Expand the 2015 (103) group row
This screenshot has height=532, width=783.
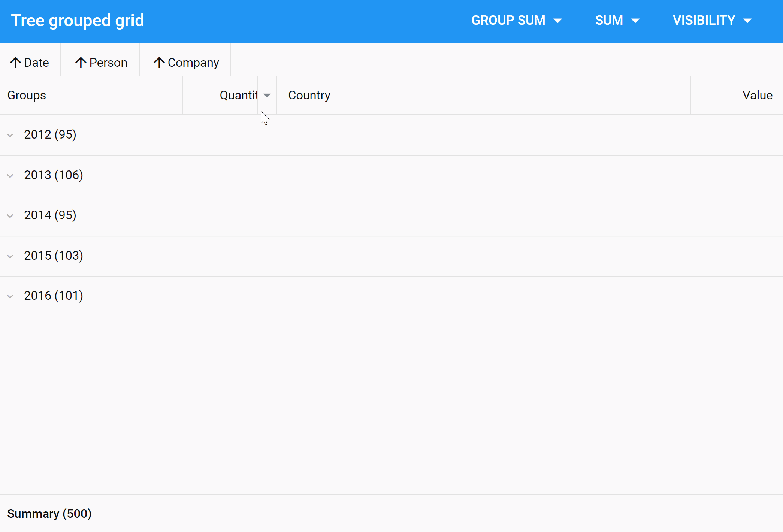10,256
